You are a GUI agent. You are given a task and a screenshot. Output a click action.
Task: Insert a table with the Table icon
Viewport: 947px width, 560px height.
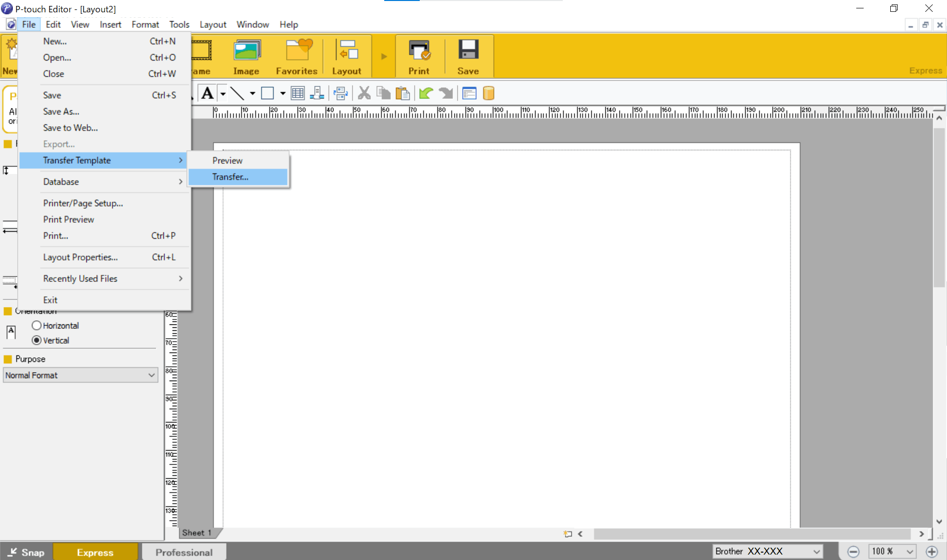click(x=297, y=93)
